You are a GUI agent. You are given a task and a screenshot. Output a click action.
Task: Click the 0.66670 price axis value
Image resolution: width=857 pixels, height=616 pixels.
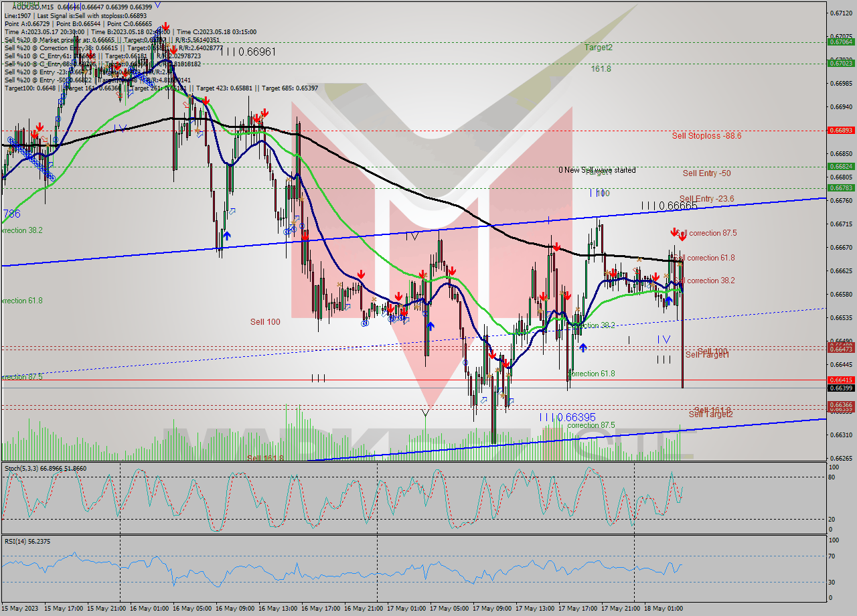[x=841, y=248]
